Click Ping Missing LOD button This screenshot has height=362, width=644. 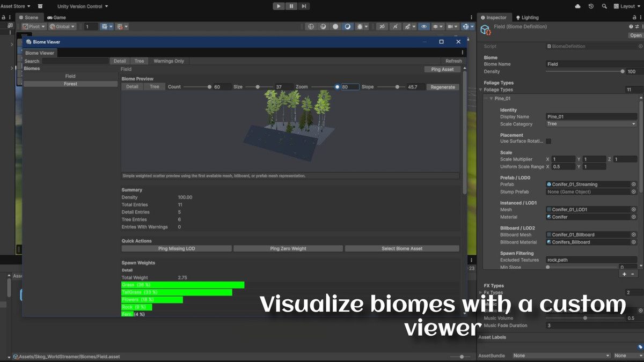click(x=177, y=249)
